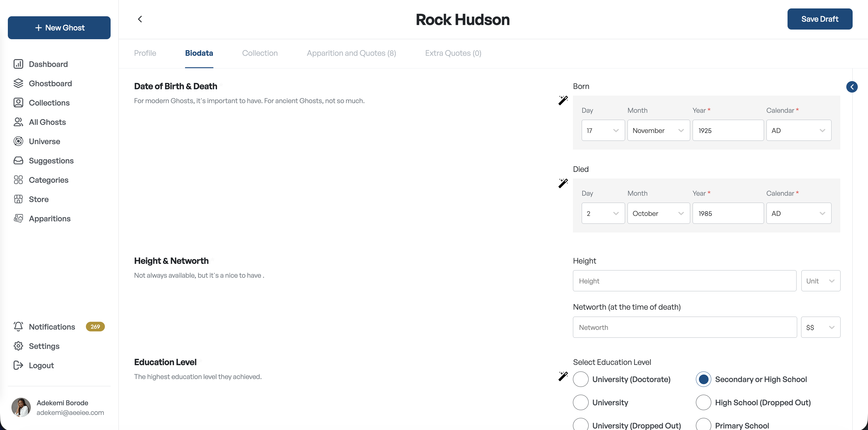Image resolution: width=868 pixels, height=430 pixels.
Task: Collapse the side panel with blue chevron
Action: [852, 87]
